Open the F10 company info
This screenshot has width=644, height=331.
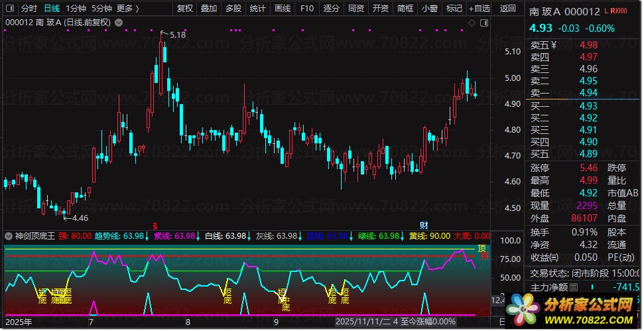[x=307, y=8]
